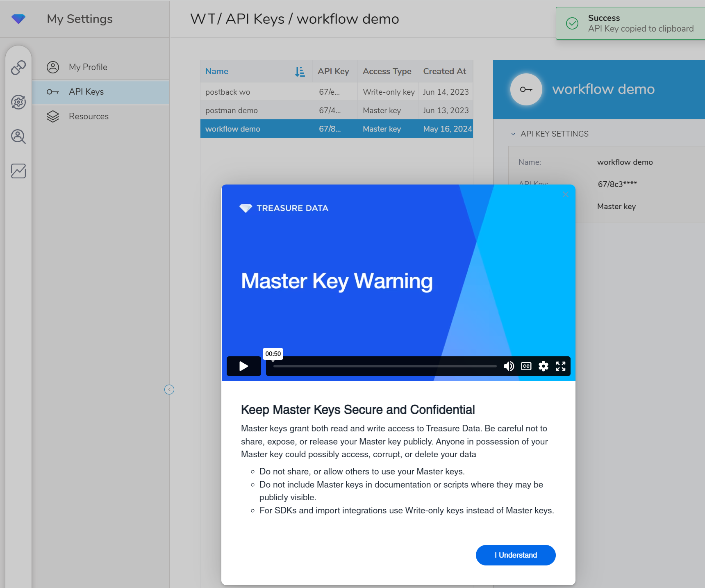Open video settings gear
Screen dimensions: 705x588
pos(543,366)
